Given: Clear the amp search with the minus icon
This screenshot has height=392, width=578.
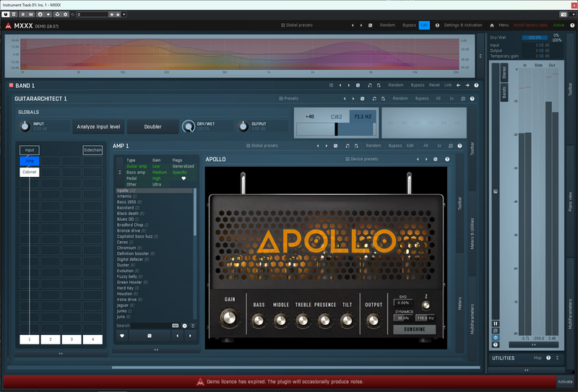Looking at the screenshot, I should pos(184,326).
